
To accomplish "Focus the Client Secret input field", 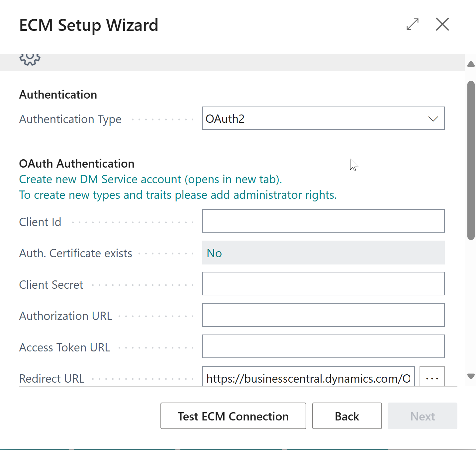I will click(x=323, y=284).
